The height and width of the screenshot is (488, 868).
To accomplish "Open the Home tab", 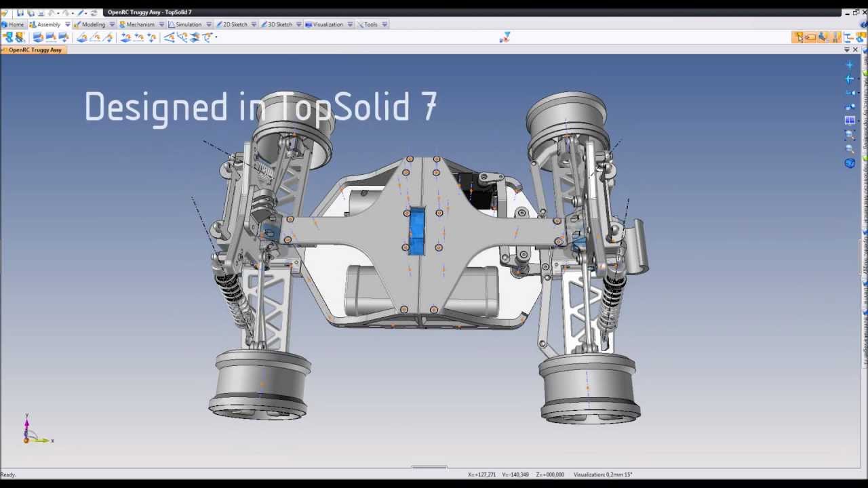I will tap(12, 24).
